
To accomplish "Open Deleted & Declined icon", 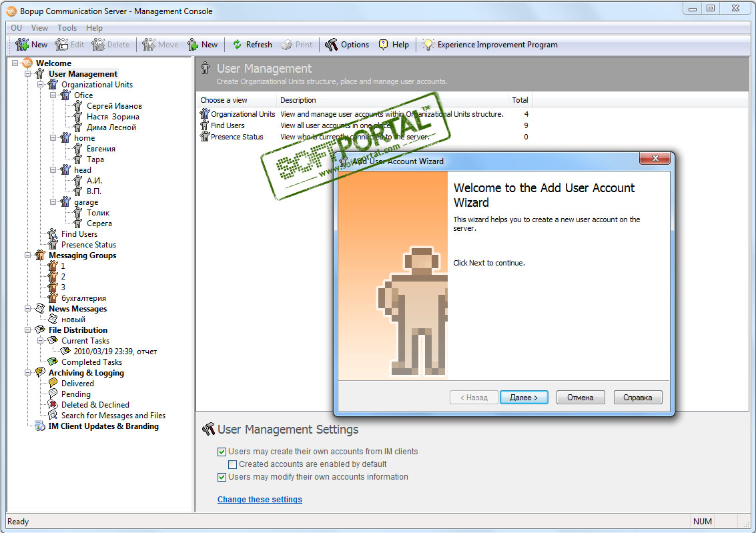I will tap(53, 405).
